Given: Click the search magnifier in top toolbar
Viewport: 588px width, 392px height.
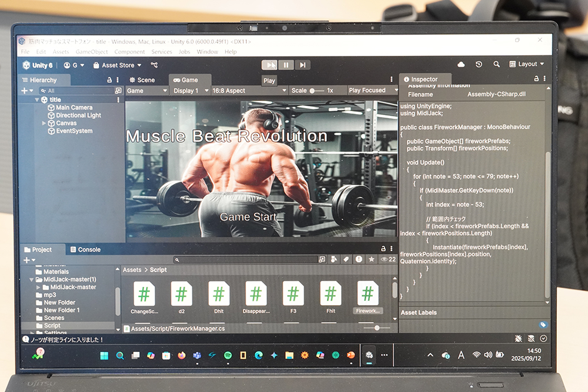Looking at the screenshot, I should click(x=497, y=64).
